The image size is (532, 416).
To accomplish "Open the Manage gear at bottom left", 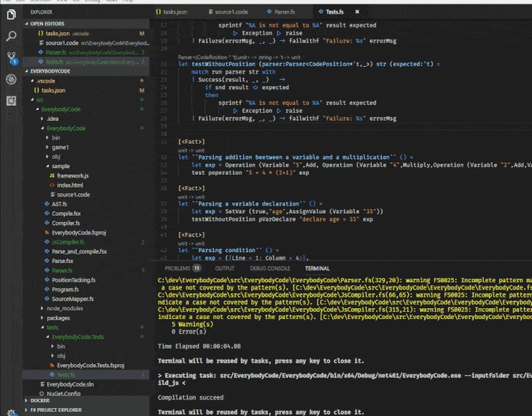I will point(12,412).
